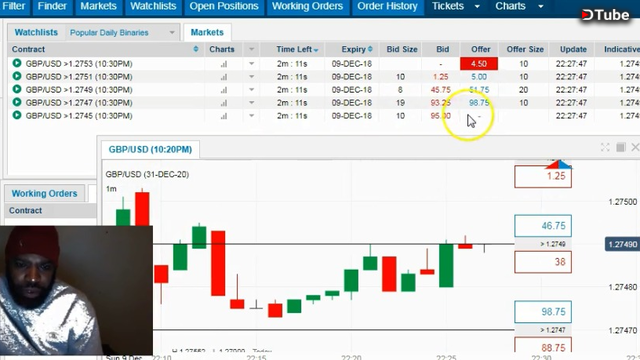The image size is (640, 360).
Task: Expand row menu for GBP/USD >1.2753
Action: coord(251,64)
